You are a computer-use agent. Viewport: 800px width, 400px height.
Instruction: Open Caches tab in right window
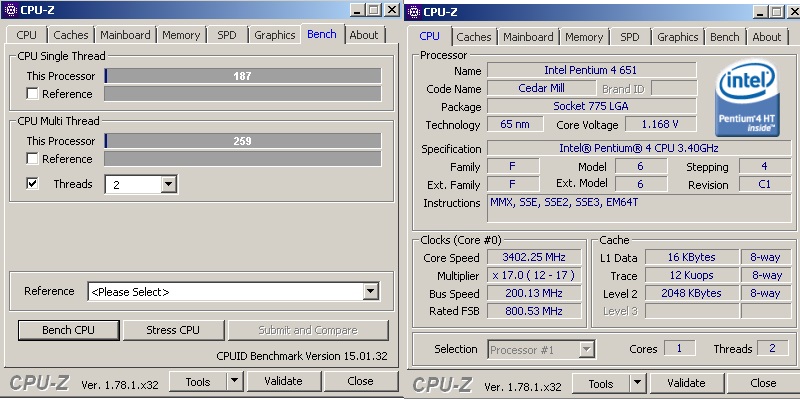pyautogui.click(x=474, y=37)
